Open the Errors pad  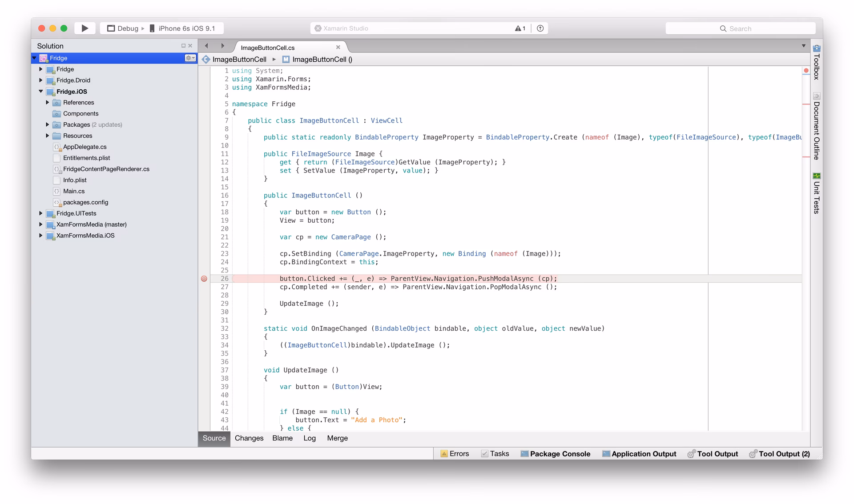pyautogui.click(x=455, y=454)
